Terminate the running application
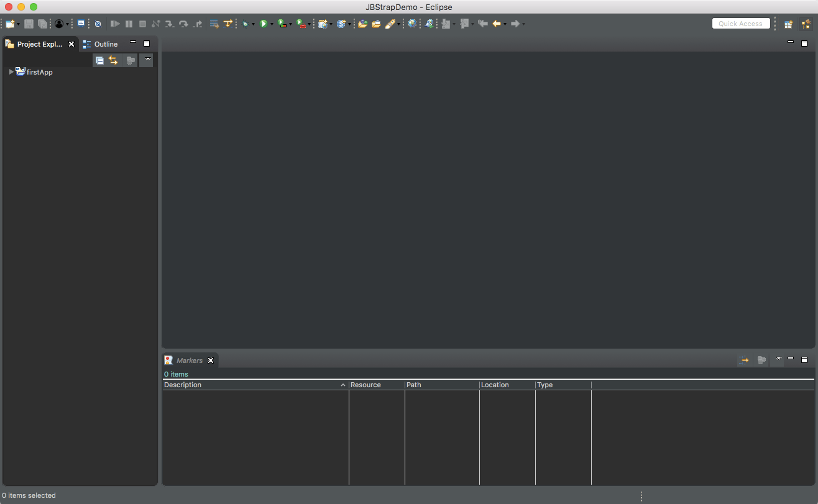The height and width of the screenshot is (504, 818). (x=142, y=24)
